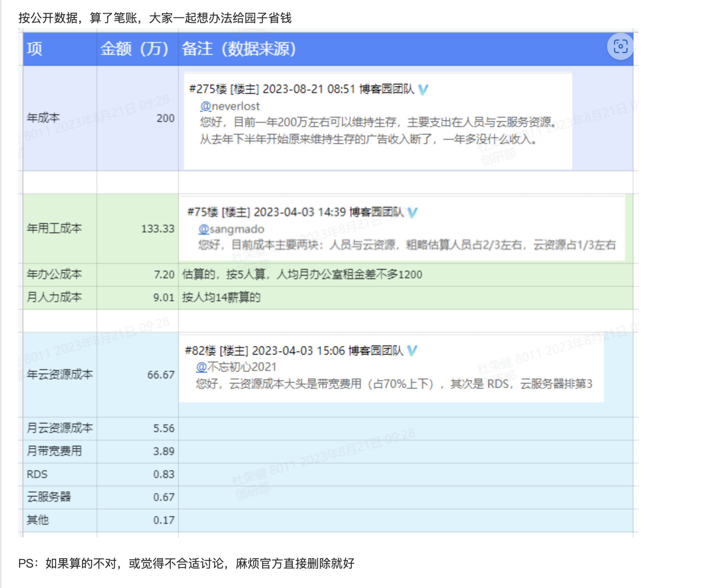Open the @不忘初心2021 mention link
The width and height of the screenshot is (707, 588).
click(x=236, y=367)
